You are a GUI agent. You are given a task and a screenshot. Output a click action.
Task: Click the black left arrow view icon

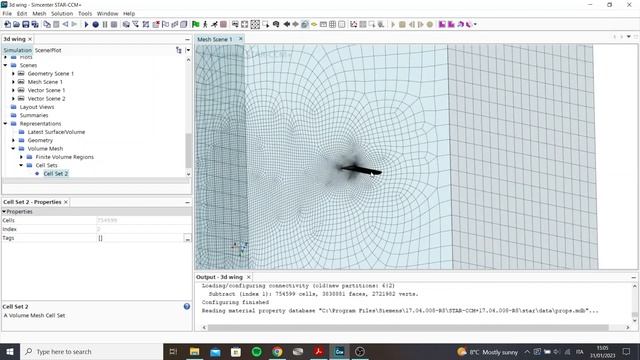coord(287,24)
